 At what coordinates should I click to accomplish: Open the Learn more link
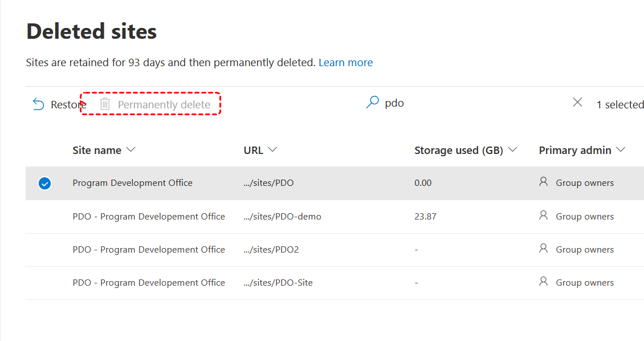(345, 63)
